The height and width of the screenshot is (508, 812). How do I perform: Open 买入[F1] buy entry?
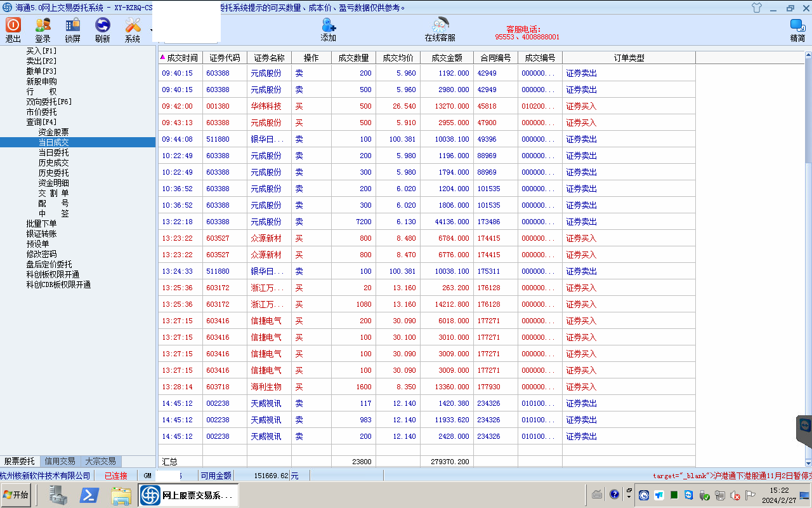click(x=41, y=51)
